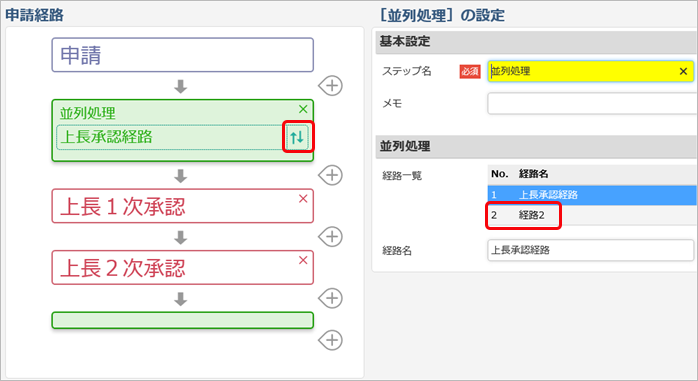Click the [並列処理] の設定 heading
698x381 pixels.
click(x=441, y=15)
